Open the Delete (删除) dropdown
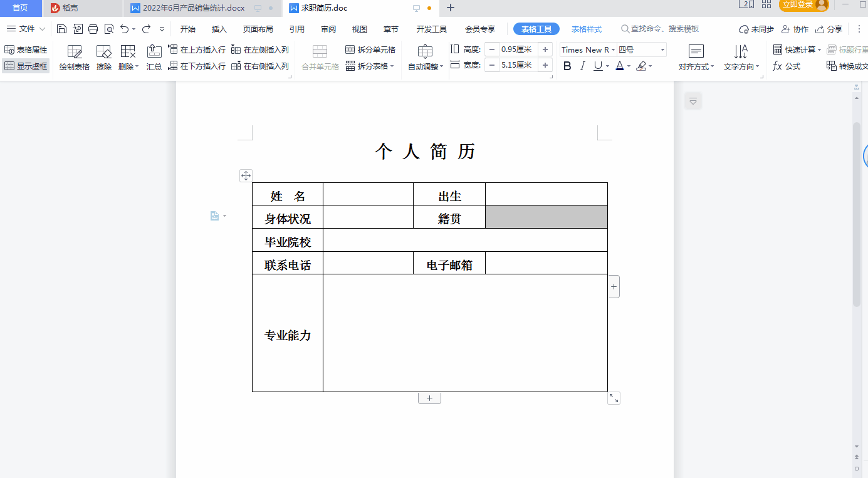 click(x=128, y=58)
